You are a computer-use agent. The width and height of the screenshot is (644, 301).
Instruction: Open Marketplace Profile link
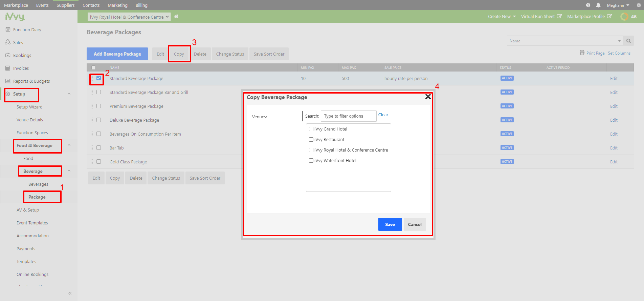click(589, 16)
